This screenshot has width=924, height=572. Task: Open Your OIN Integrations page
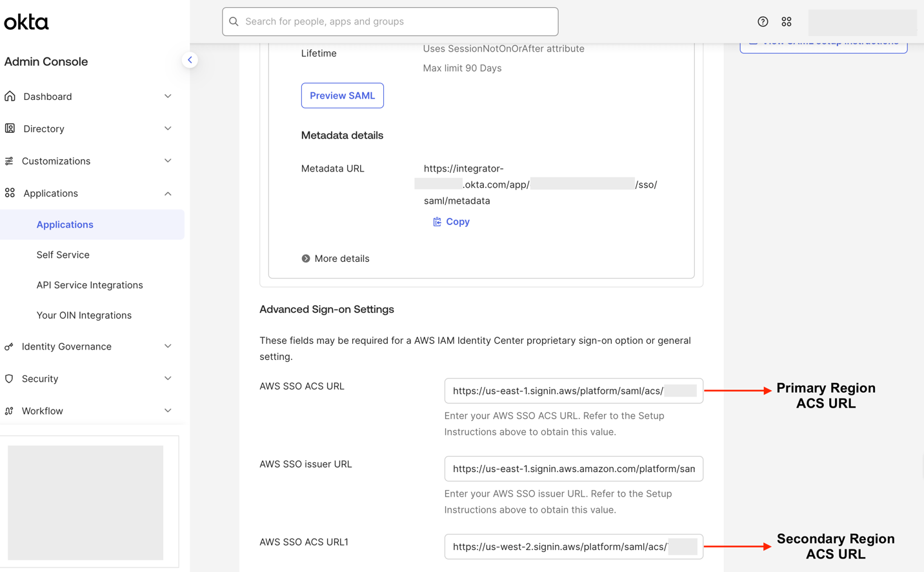point(84,315)
